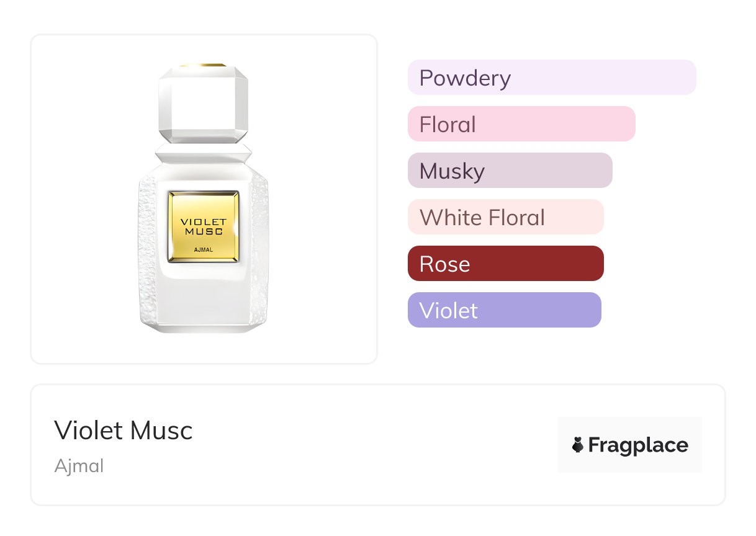756x536 pixels.
Task: Click the bottle neck collar below cap
Action: 203,153
